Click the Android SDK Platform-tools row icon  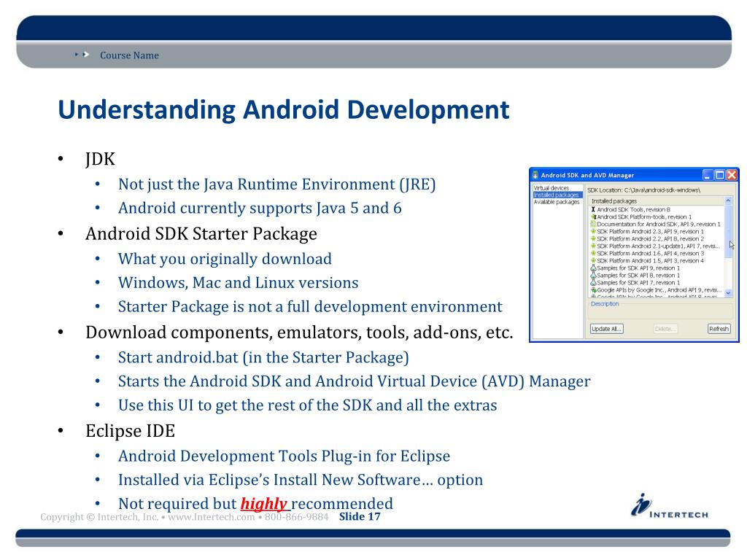click(x=594, y=217)
